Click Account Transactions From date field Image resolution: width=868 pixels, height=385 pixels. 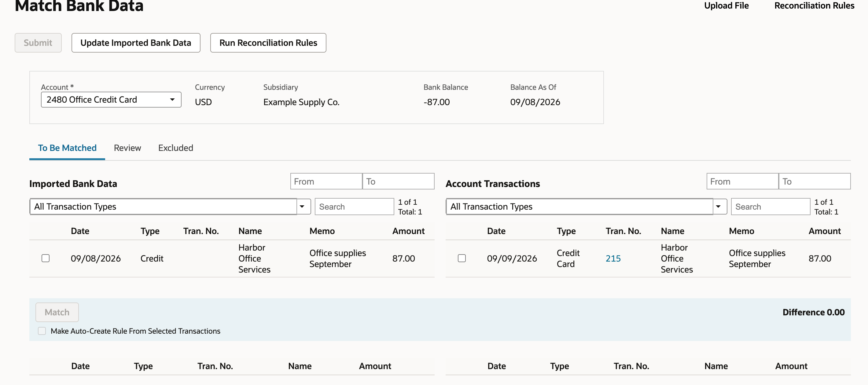[x=742, y=181]
